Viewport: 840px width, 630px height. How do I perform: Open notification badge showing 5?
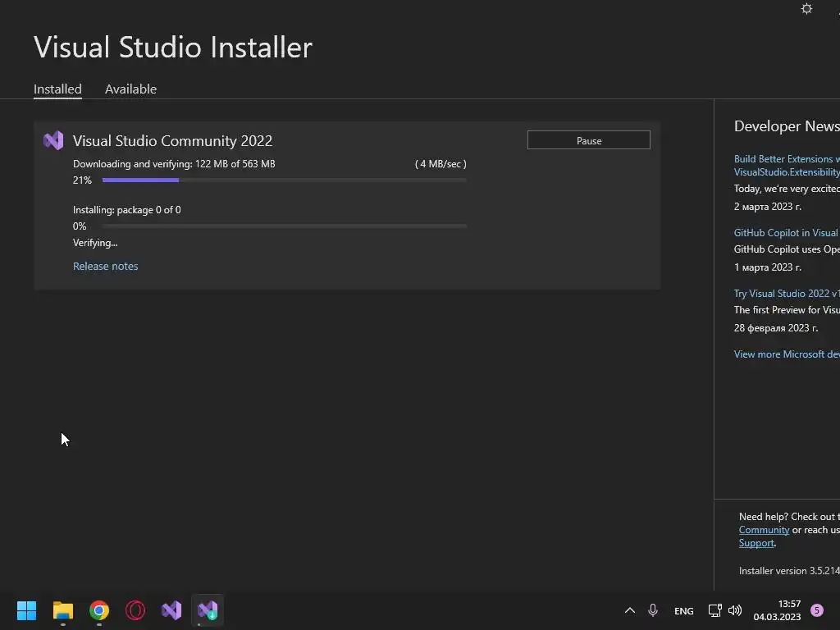coord(816,610)
